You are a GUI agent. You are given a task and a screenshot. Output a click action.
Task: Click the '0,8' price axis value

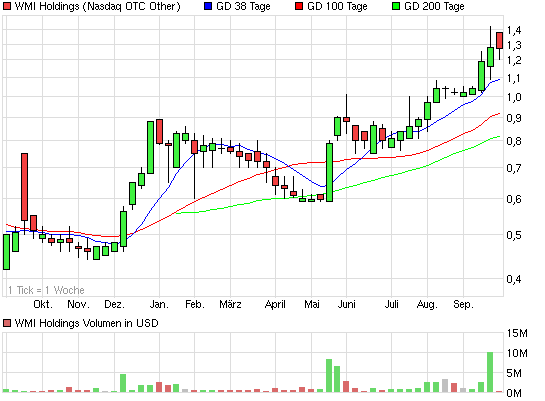(x=514, y=141)
